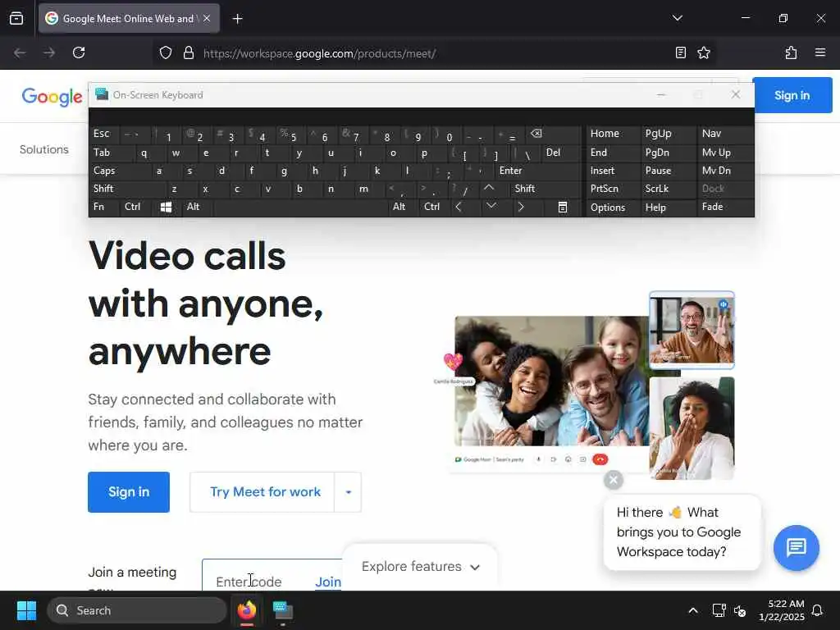Screen dimensions: 840x630
Task: Click Sign in button in page header
Action: click(792, 95)
